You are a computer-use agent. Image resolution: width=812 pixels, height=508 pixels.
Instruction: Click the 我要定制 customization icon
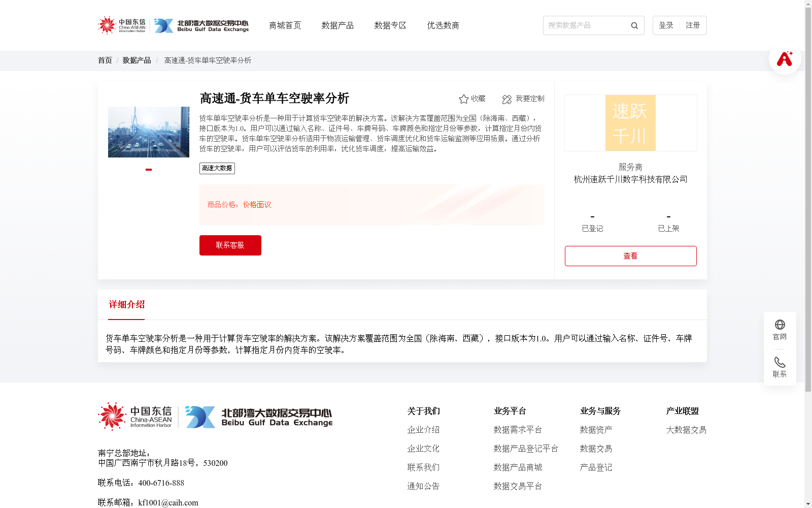506,99
